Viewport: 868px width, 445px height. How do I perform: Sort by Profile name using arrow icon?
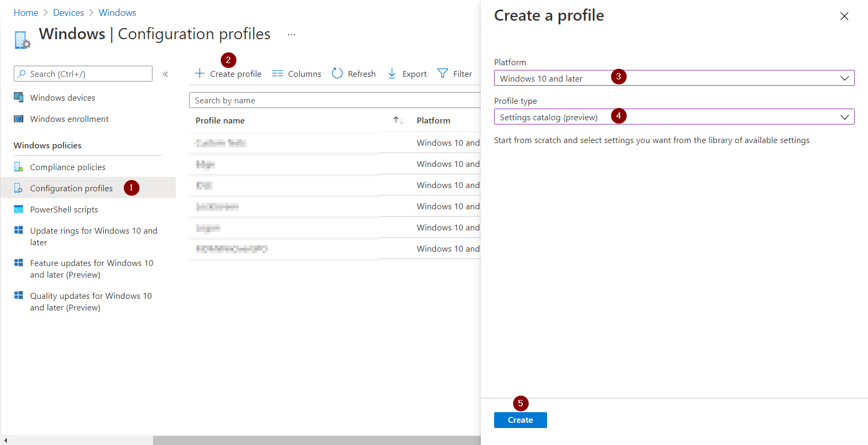399,121
